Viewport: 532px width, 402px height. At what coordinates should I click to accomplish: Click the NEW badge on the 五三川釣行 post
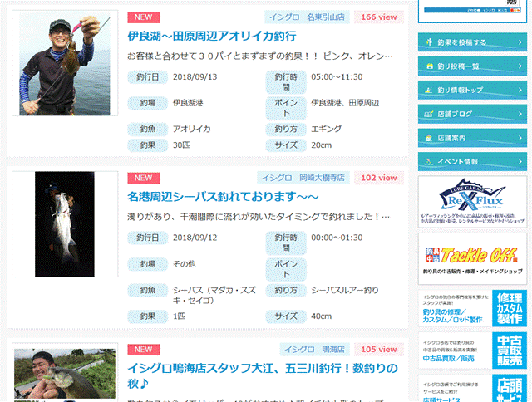click(144, 350)
